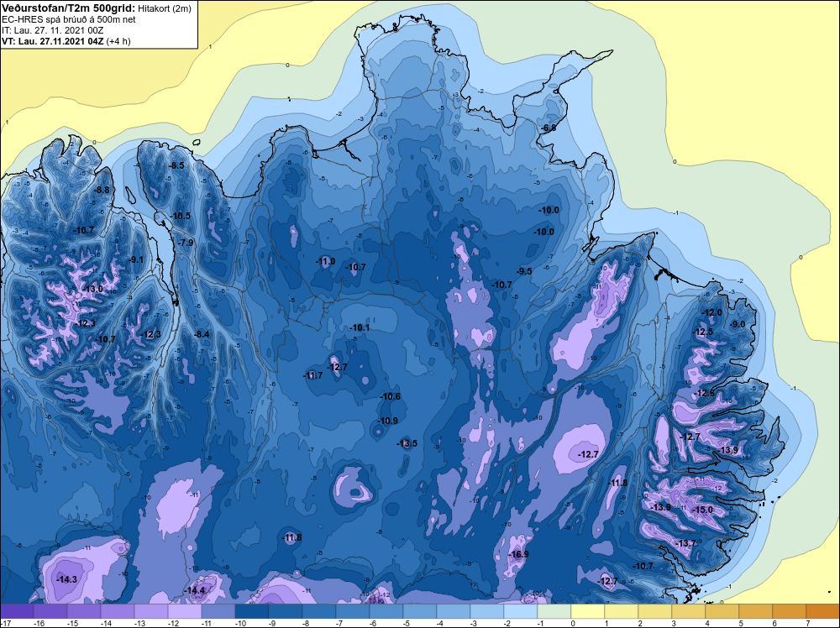Click the -12.0 temperature value
Image resolution: width=840 pixels, height=628 pixels.
(x=712, y=312)
